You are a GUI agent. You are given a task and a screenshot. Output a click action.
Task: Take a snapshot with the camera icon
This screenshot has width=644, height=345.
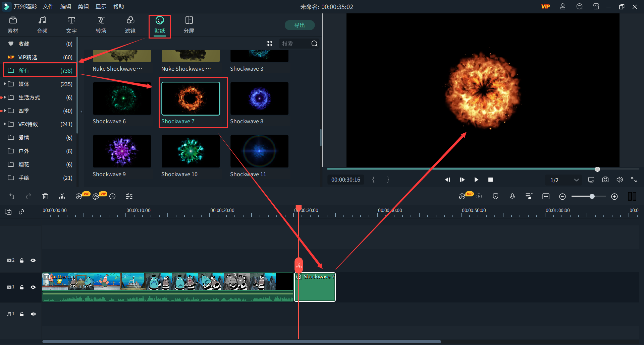pos(605,180)
